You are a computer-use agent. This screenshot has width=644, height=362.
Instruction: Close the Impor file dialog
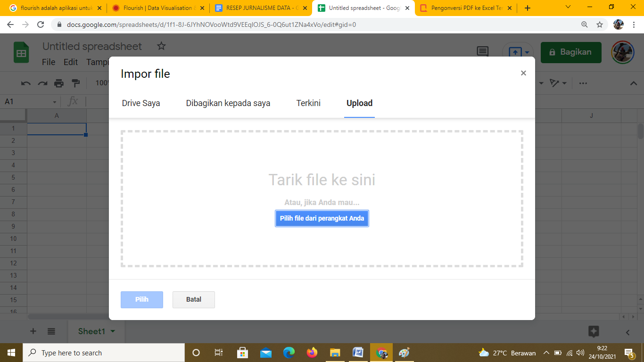click(x=523, y=73)
